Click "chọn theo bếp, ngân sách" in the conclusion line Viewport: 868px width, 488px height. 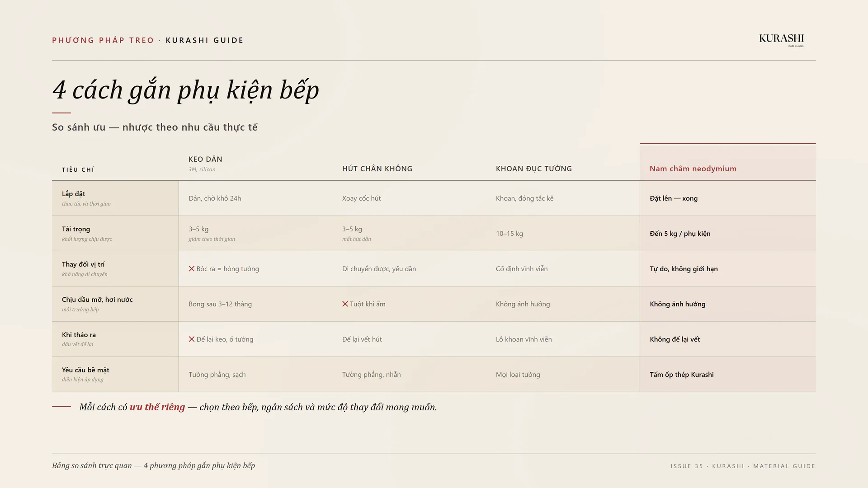coord(251,407)
